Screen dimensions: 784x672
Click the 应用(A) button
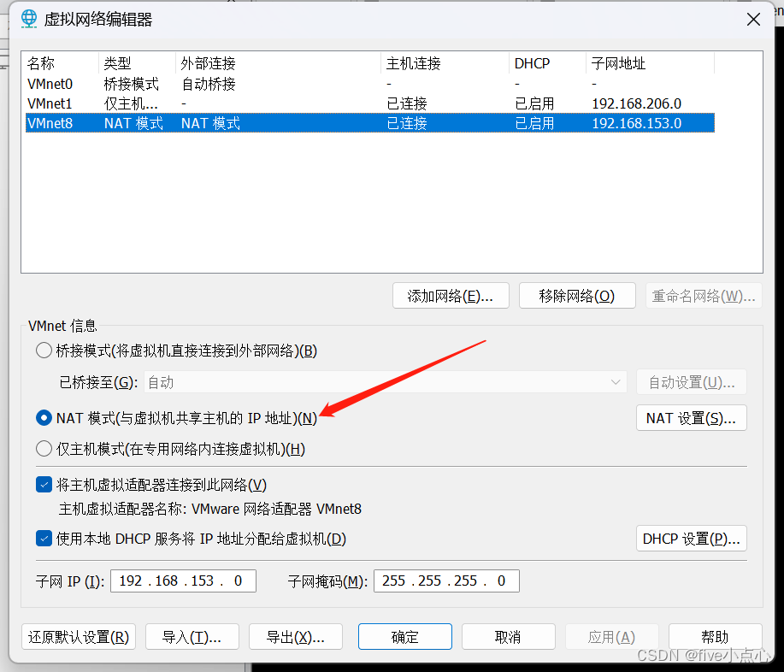pyautogui.click(x=611, y=637)
